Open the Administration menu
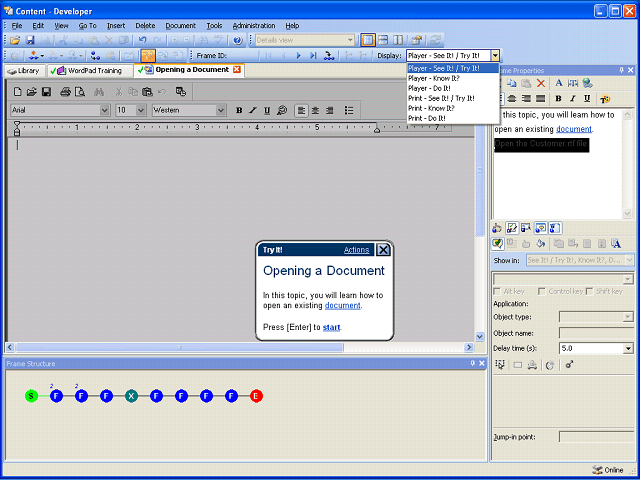This screenshot has height=480, width=640. click(x=254, y=26)
